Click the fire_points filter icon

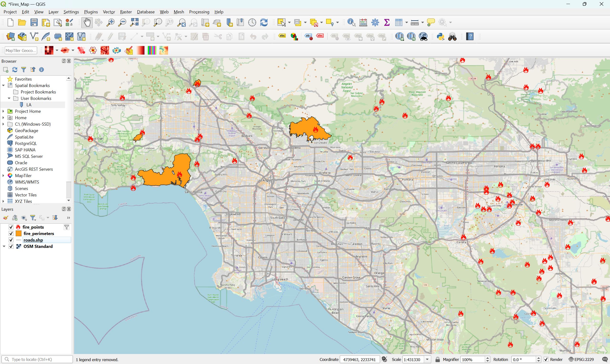coord(67,227)
